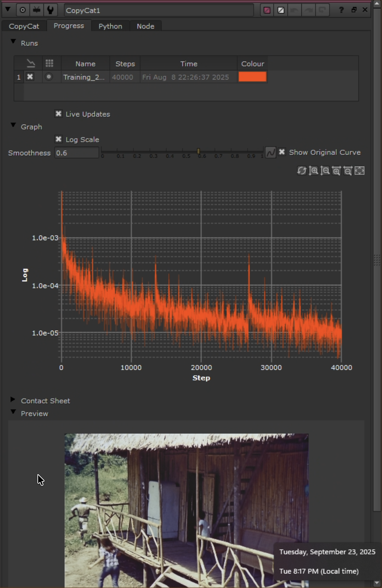Viewport: 382px width, 588px height.
Task: Click the Time column header
Action: point(188,64)
